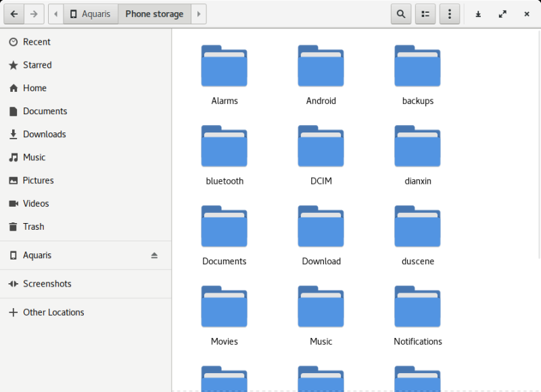This screenshot has height=392, width=541.
Task: Open the Downloads sidebar entry
Action: 44,134
